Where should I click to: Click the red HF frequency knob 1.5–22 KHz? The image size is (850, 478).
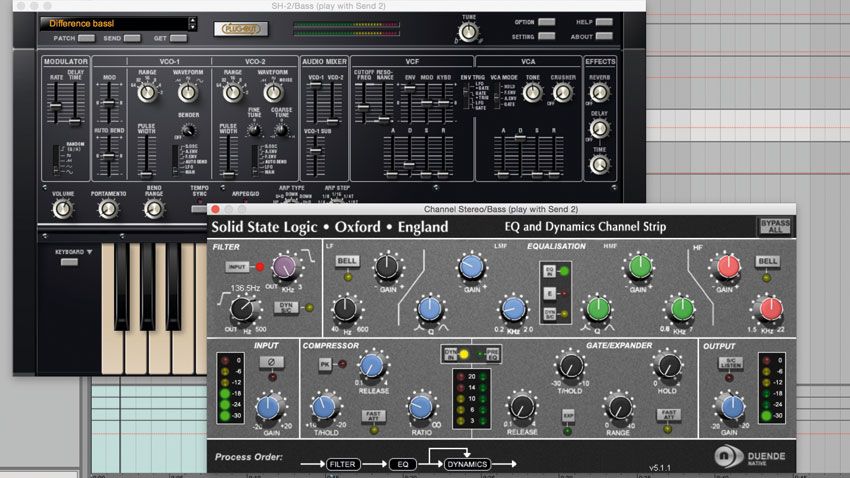(769, 308)
